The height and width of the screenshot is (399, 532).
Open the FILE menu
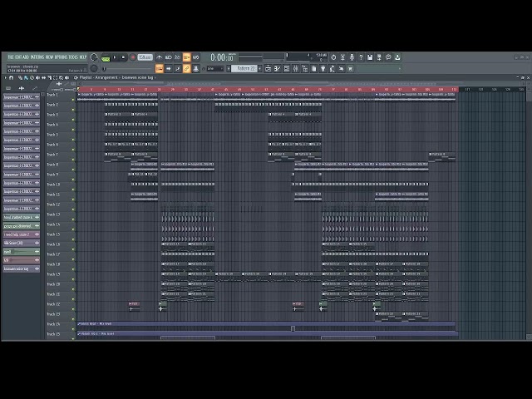pos(11,57)
